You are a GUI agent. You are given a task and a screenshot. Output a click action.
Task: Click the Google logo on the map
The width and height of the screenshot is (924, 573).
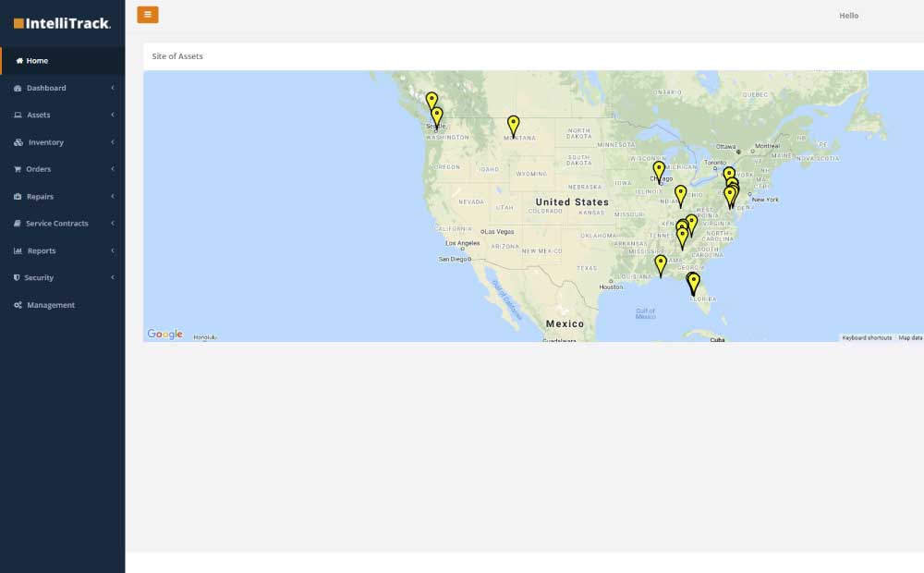(x=165, y=335)
